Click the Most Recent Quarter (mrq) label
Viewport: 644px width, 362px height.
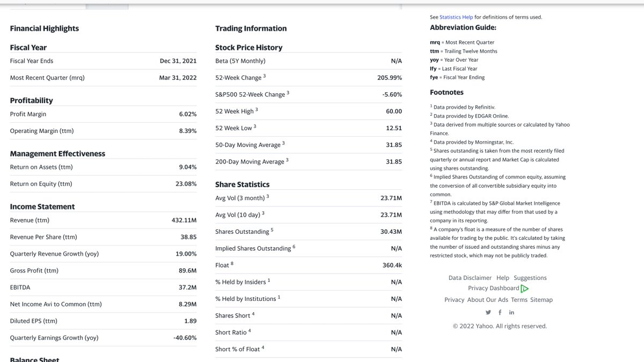(47, 78)
